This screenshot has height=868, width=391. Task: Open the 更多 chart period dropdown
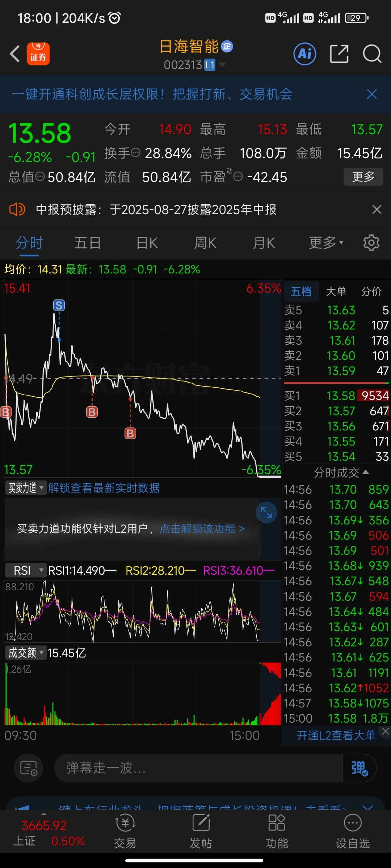(x=326, y=243)
